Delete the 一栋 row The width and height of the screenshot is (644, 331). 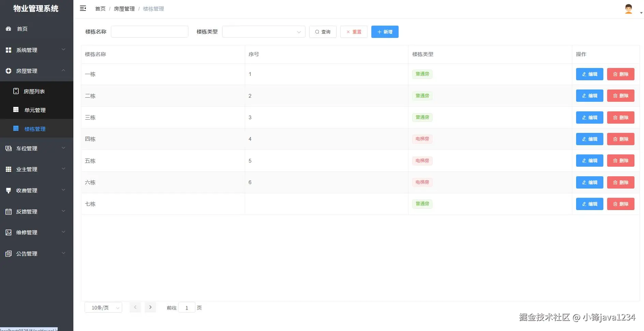(x=620, y=74)
